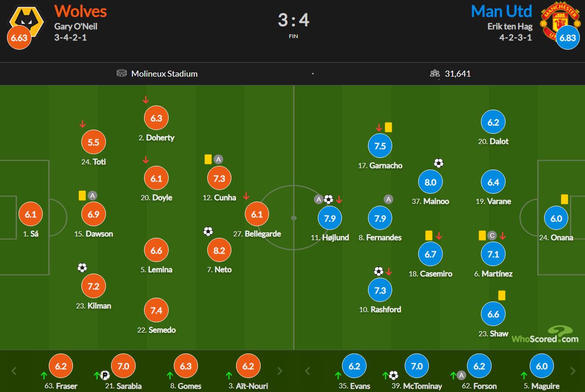The height and width of the screenshot is (392, 585).
Task: Open Neto's 8.2 rating bubble
Action: click(x=219, y=250)
